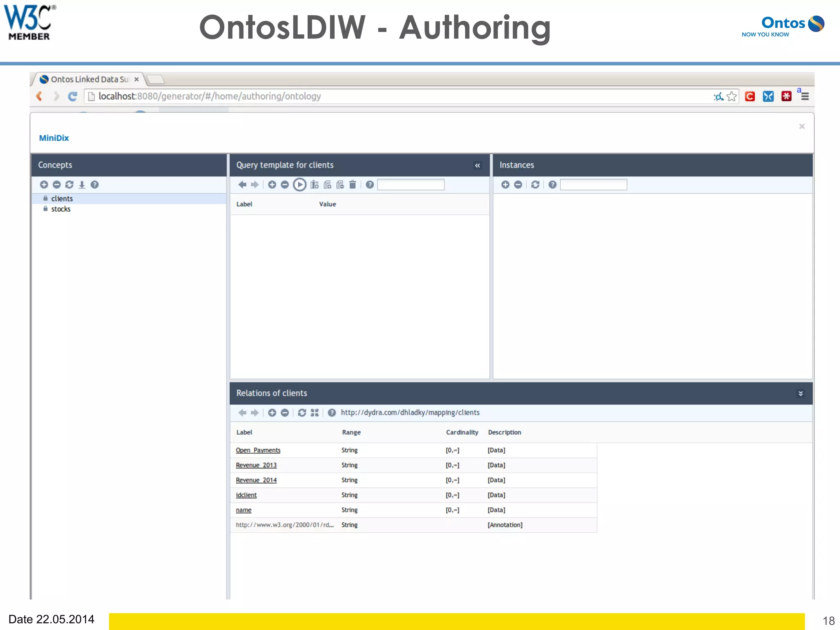840x630 pixels.
Task: Open help in the Instances toolbar
Action: [552, 185]
